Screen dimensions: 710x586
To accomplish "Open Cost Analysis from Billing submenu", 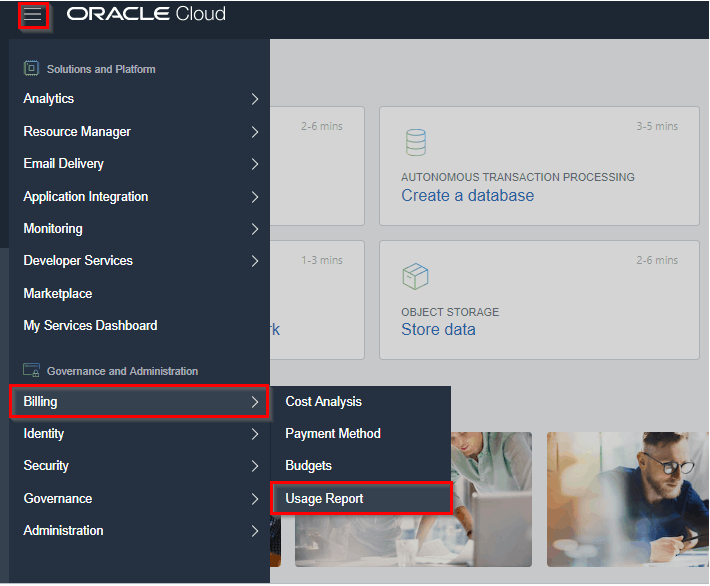I will coord(360,402).
